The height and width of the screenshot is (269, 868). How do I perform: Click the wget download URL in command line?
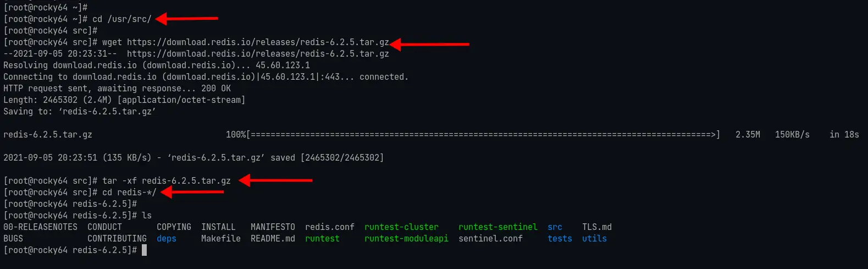258,42
